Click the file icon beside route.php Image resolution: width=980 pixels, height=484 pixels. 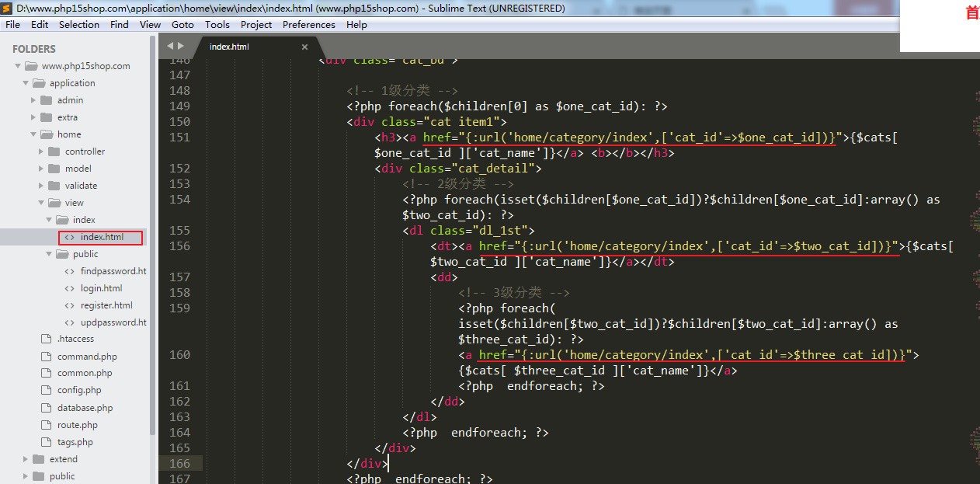point(46,425)
